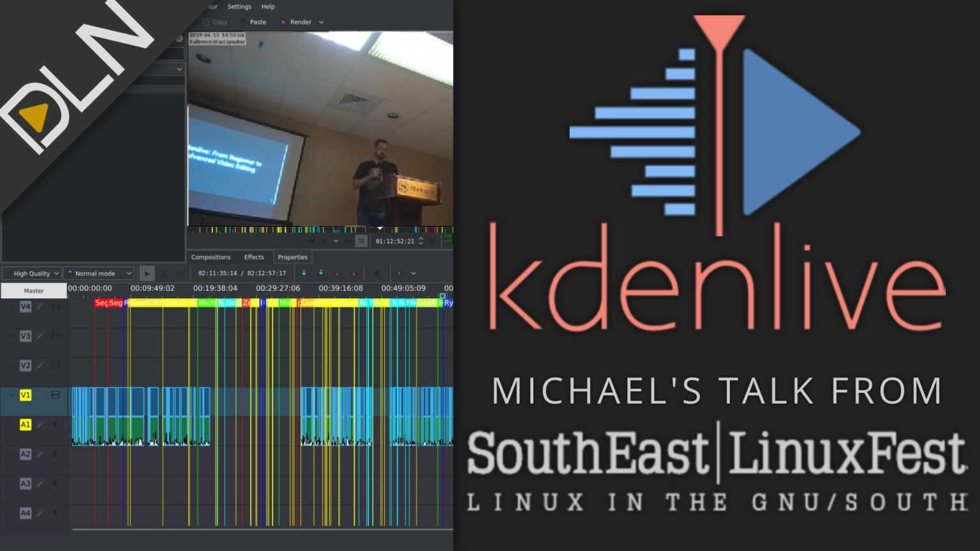Click pencil effects icon on V3 track
This screenshot has width=980, height=551.
(x=40, y=336)
